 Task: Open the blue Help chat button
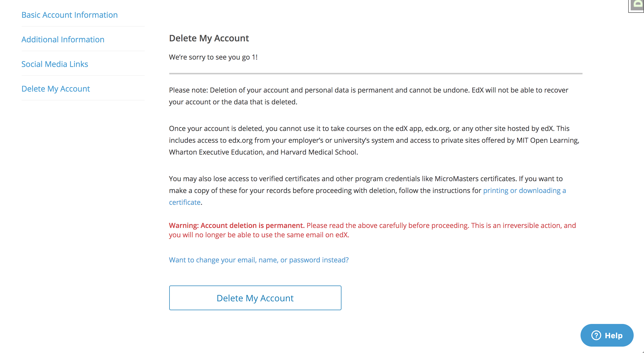tap(607, 335)
